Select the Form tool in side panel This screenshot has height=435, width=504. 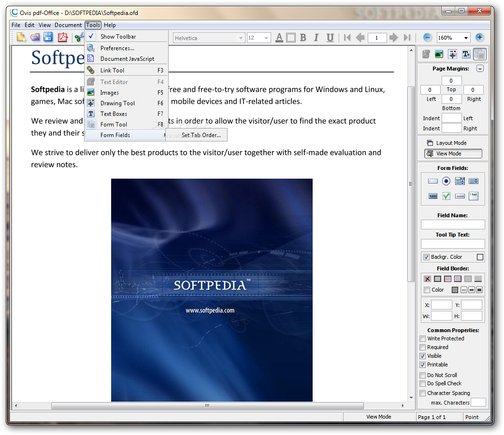[x=479, y=54]
